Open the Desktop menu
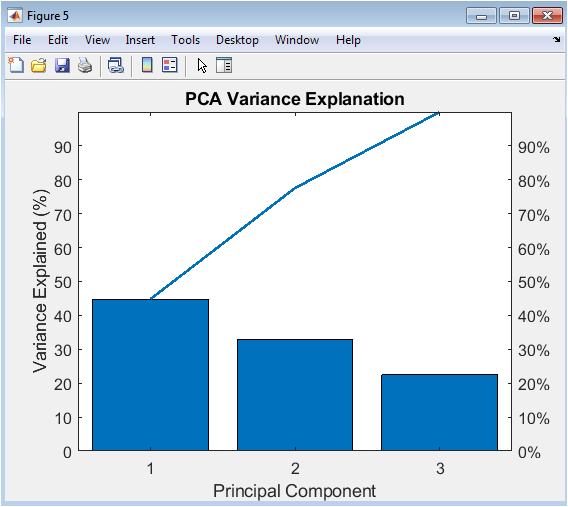The height and width of the screenshot is (507, 568). [x=237, y=40]
